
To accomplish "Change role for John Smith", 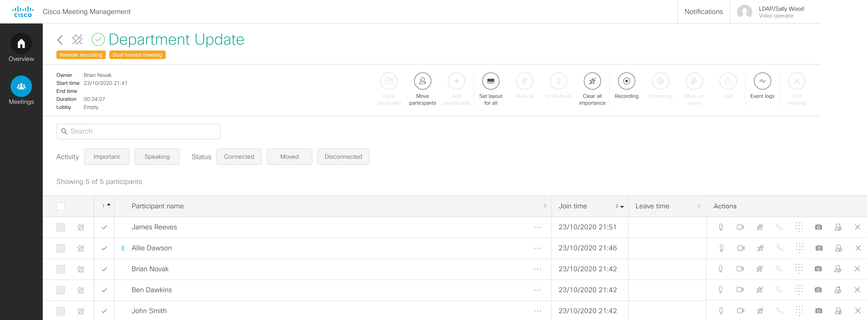I will (x=838, y=311).
